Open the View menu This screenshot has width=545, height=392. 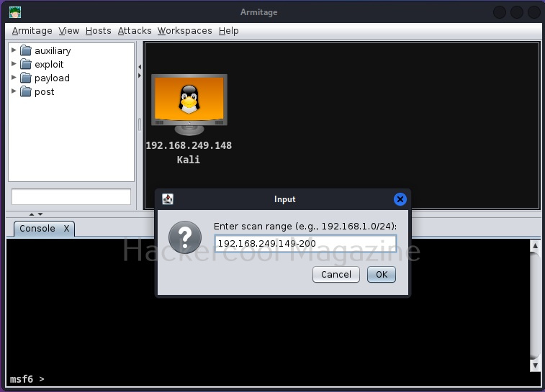click(69, 31)
